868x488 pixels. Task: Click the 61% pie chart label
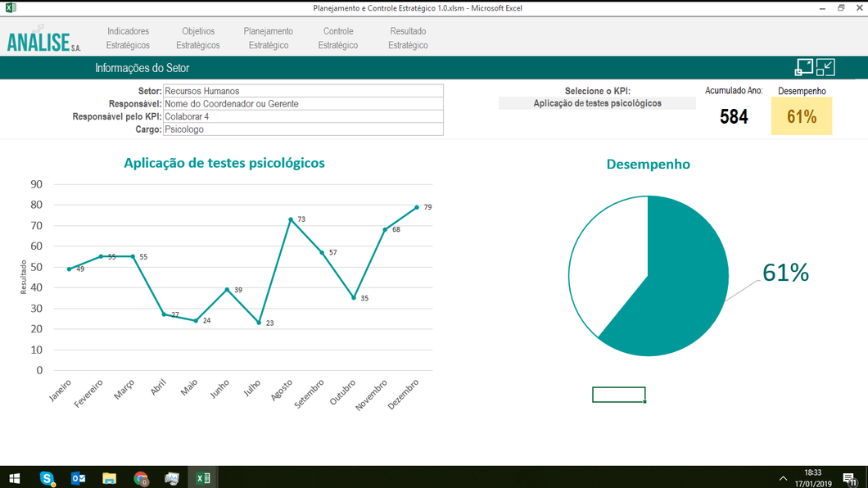click(x=785, y=272)
